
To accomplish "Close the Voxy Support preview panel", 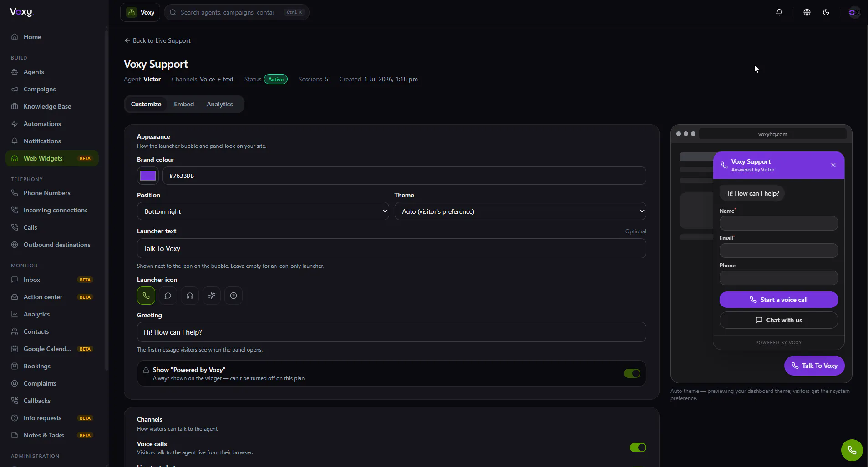I will (x=833, y=165).
